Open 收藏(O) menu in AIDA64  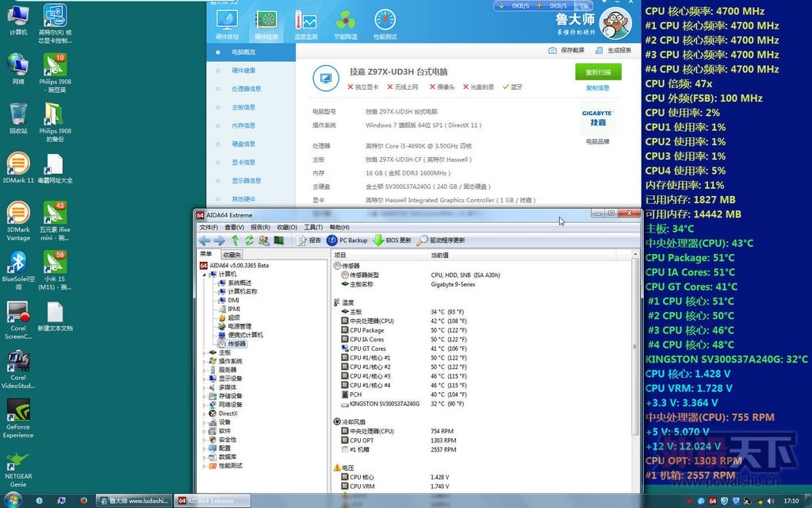(287, 227)
